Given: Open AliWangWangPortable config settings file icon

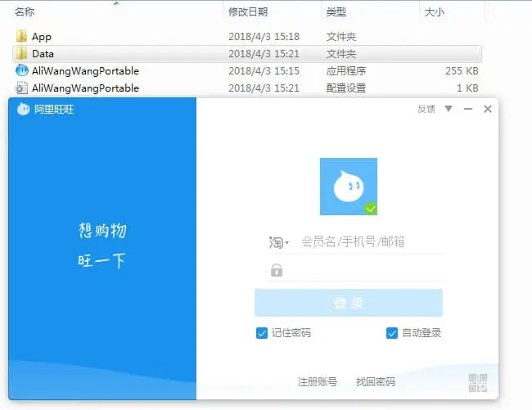Looking at the screenshot, I should [x=22, y=88].
